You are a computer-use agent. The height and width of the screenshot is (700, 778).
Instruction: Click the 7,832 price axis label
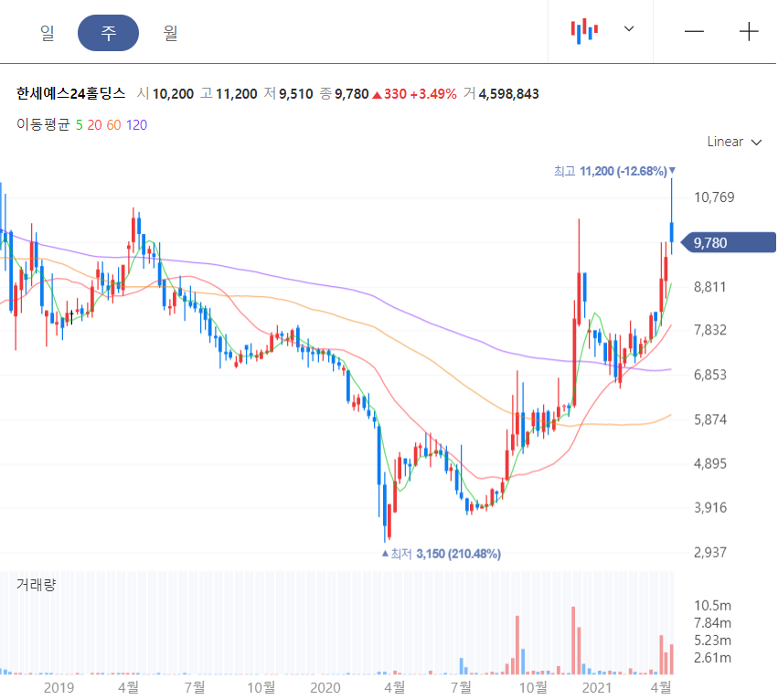[x=710, y=330]
